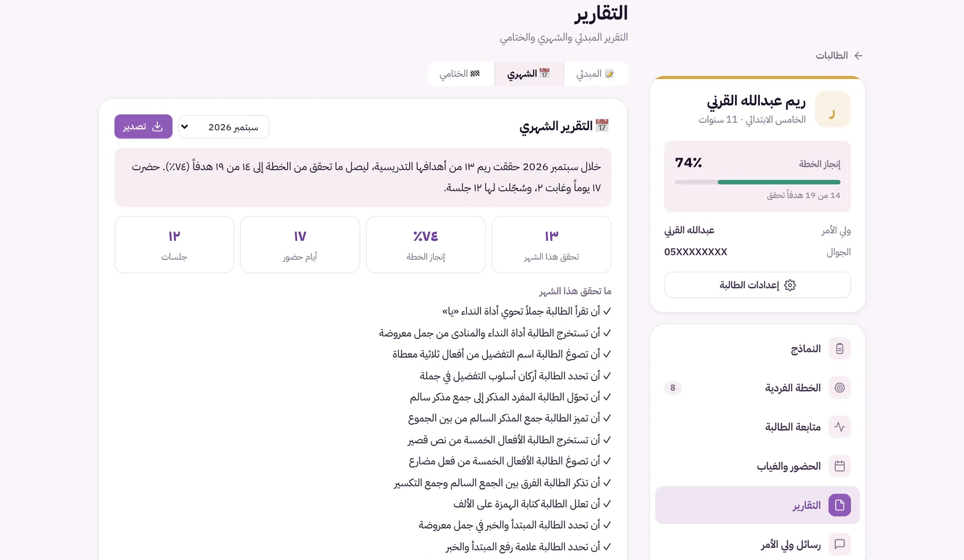Click the الخطة الفردية target icon
964x560 pixels.
(840, 388)
